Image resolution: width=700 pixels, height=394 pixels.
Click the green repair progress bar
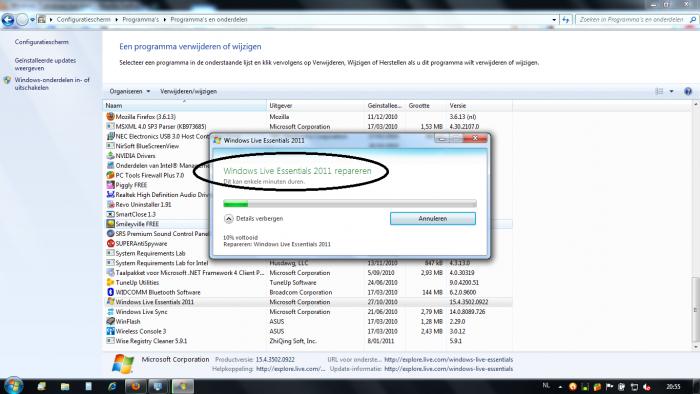coord(350,204)
